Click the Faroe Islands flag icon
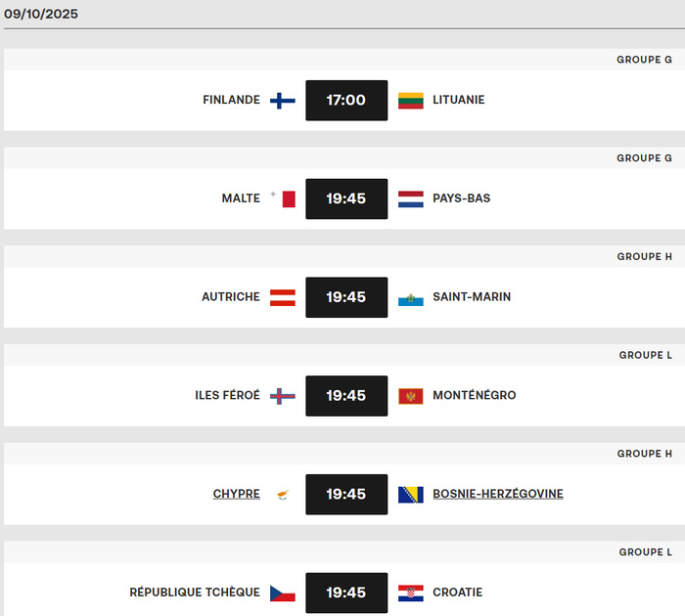 pyautogui.click(x=283, y=396)
